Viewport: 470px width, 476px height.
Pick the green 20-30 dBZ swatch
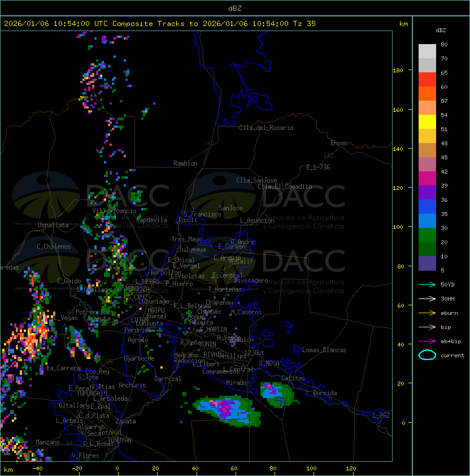[427, 235]
